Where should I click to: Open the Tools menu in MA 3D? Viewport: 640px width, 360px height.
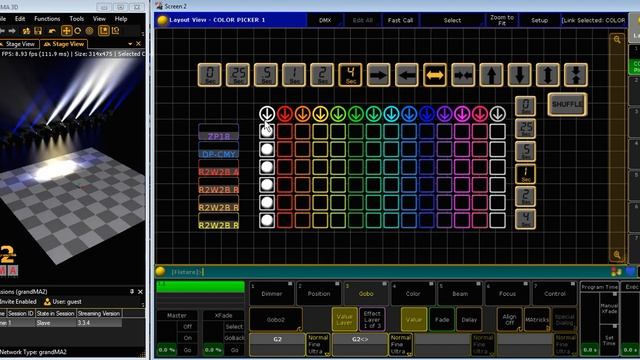76,19
